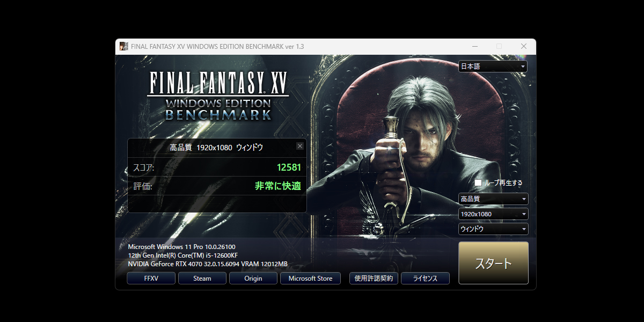Screen dimensions: 644x322
Task: Click the スタート button
Action: pyautogui.click(x=494, y=263)
